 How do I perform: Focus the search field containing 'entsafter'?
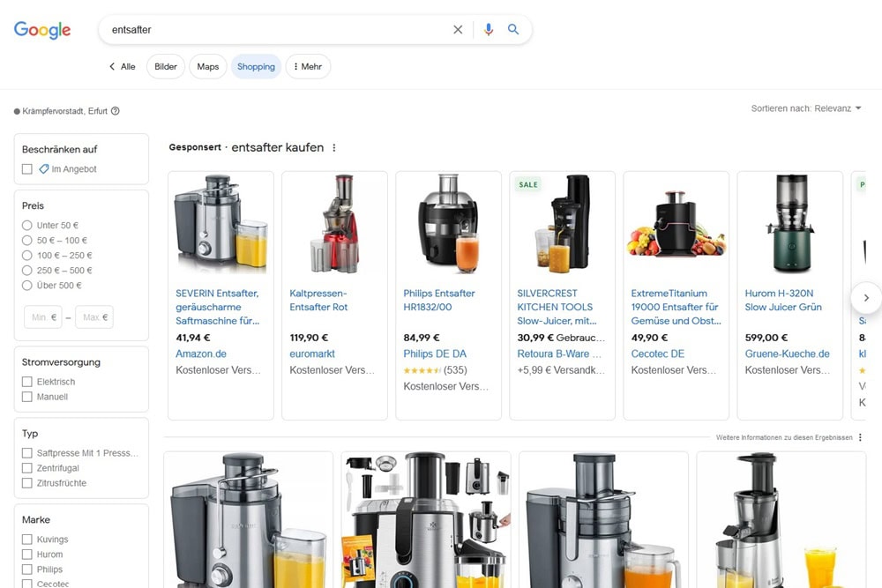[x=279, y=30]
